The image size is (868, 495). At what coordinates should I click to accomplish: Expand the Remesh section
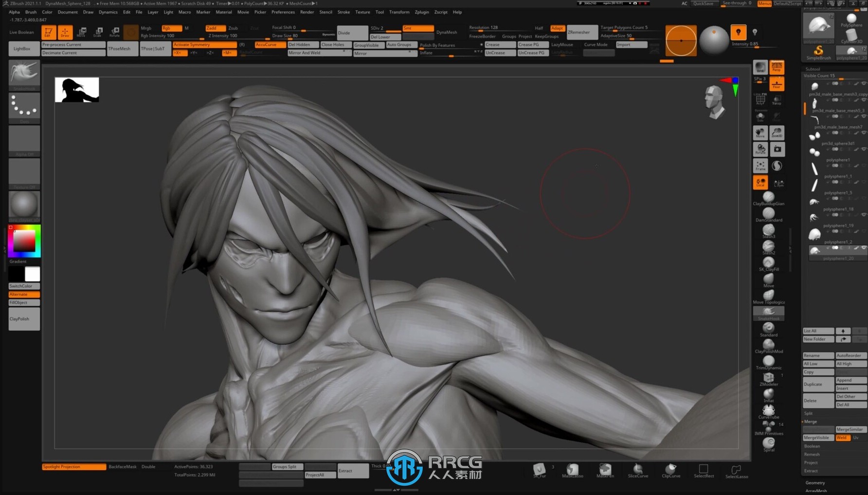pos(812,454)
